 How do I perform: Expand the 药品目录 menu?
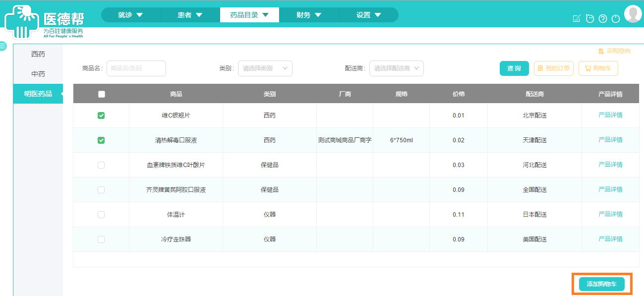tap(249, 15)
